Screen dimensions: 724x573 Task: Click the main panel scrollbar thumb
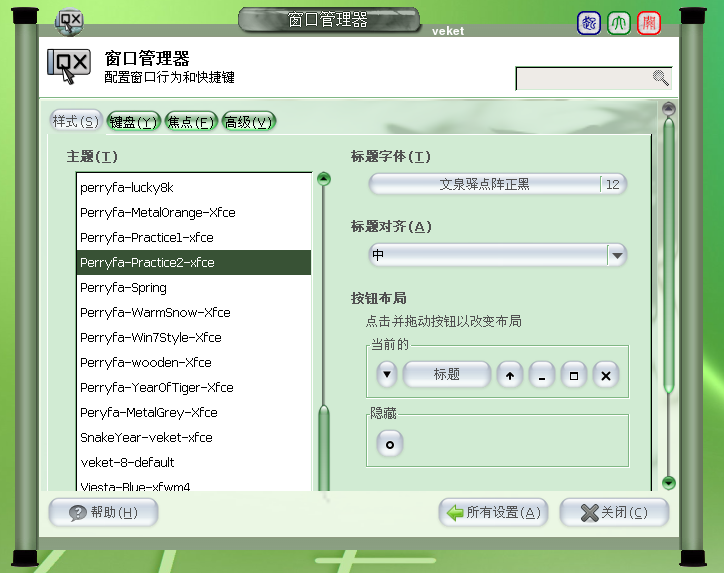tap(669, 255)
